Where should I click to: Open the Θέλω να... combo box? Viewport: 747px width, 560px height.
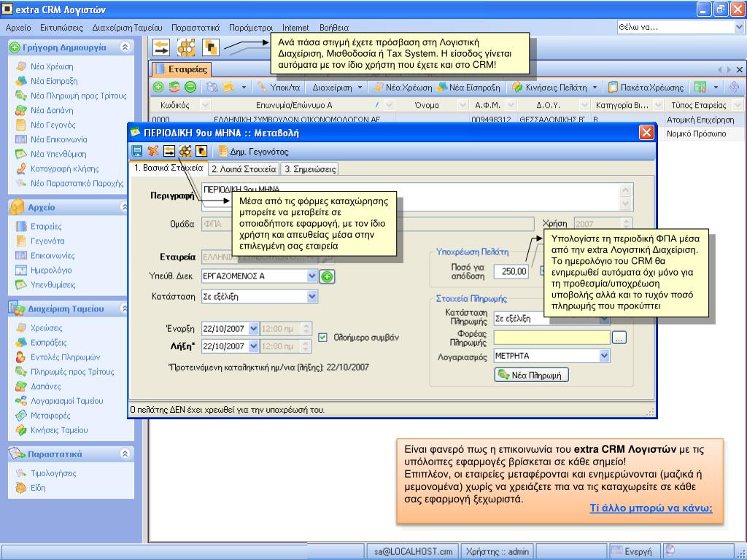(680, 28)
